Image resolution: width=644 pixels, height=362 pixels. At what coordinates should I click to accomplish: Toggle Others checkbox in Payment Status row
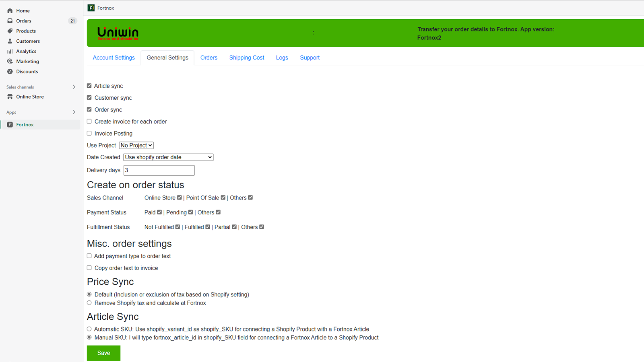[218, 212]
